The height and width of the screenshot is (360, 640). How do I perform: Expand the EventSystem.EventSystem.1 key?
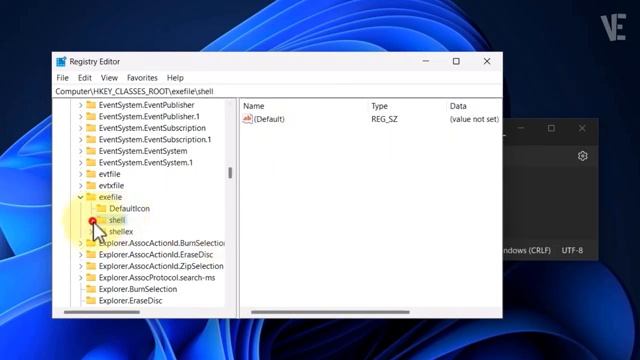[80, 162]
